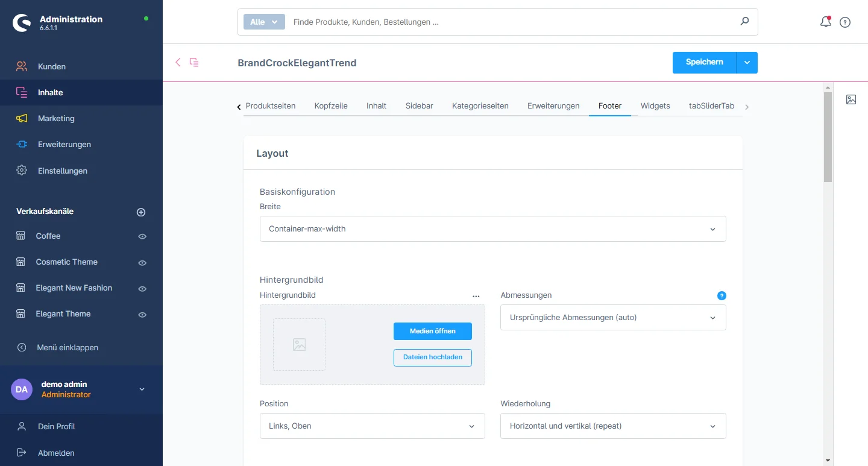The image size is (868, 466).
Task: Click the Dateien hochladen button
Action: point(432,357)
